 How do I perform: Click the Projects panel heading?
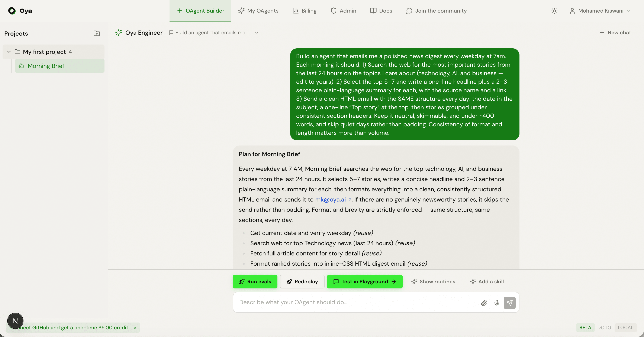(x=16, y=33)
